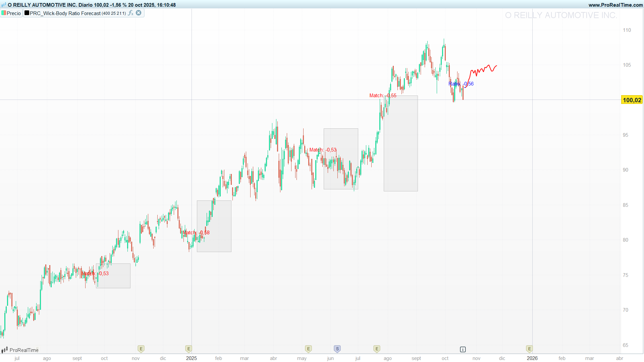This screenshot has height=362, width=644.
Task: Click the yellow 100,02 current price label
Action: (632, 100)
